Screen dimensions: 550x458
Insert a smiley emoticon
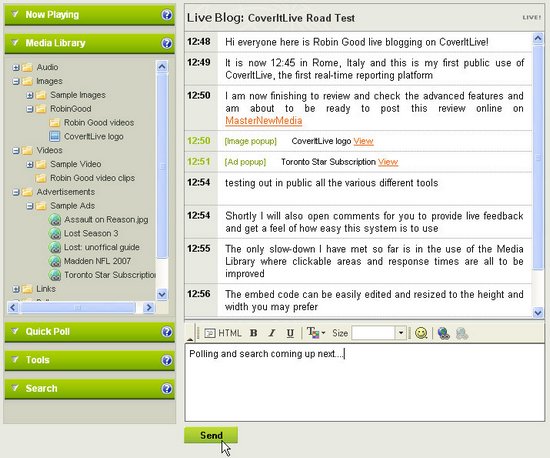(x=421, y=333)
